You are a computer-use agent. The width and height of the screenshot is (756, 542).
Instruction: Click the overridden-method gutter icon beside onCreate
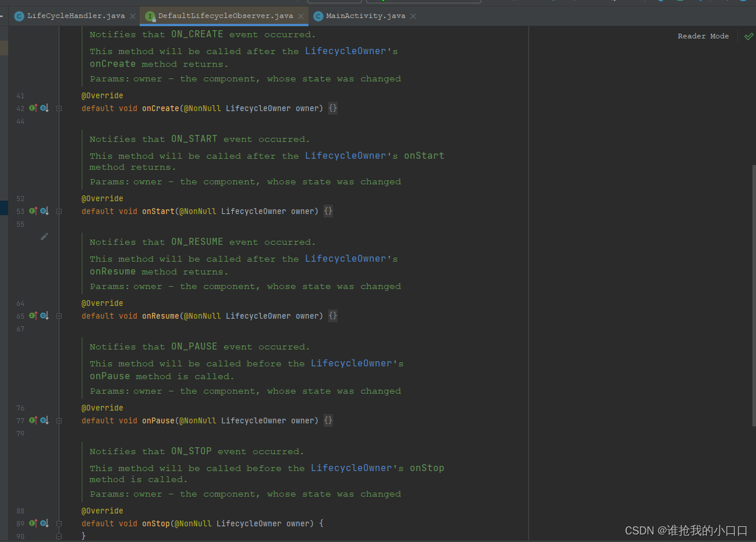point(44,108)
